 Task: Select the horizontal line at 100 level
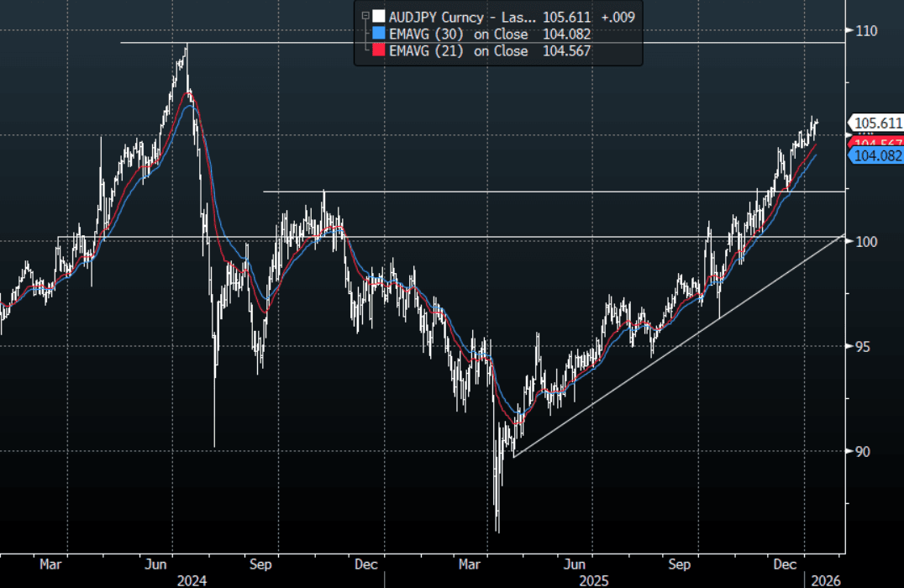tap(504, 236)
